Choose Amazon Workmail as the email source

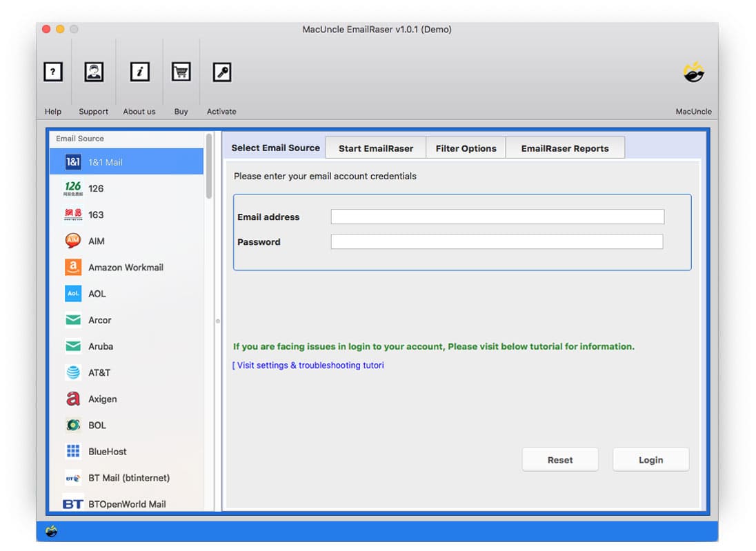73,267
